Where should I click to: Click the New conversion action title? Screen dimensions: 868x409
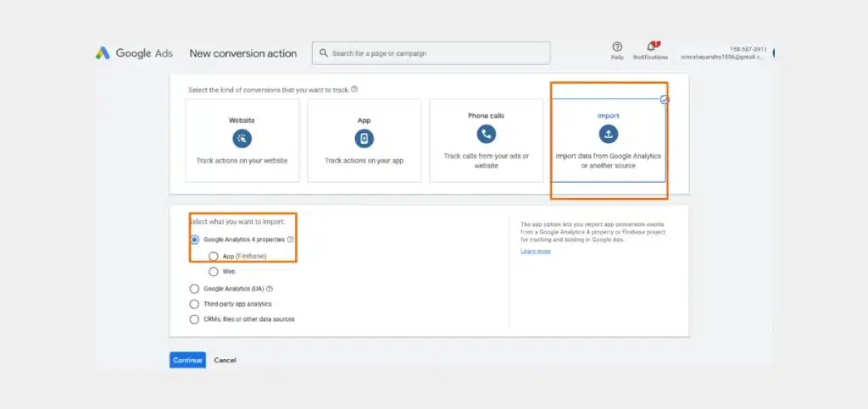click(243, 53)
